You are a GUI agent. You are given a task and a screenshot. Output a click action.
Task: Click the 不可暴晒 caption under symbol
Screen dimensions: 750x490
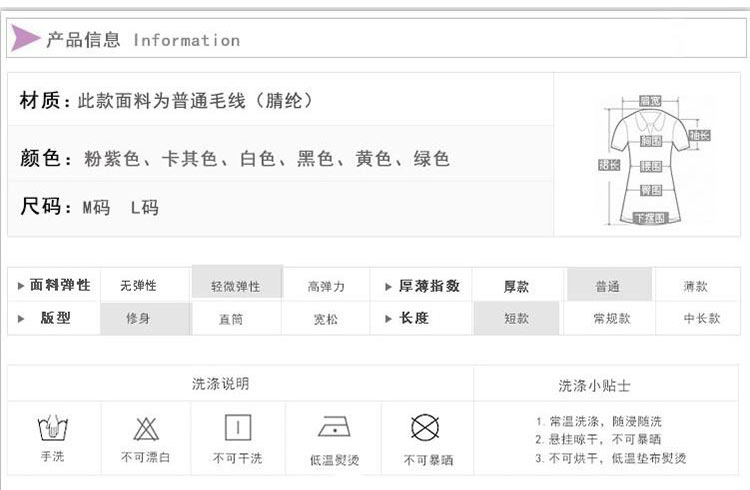click(x=428, y=460)
